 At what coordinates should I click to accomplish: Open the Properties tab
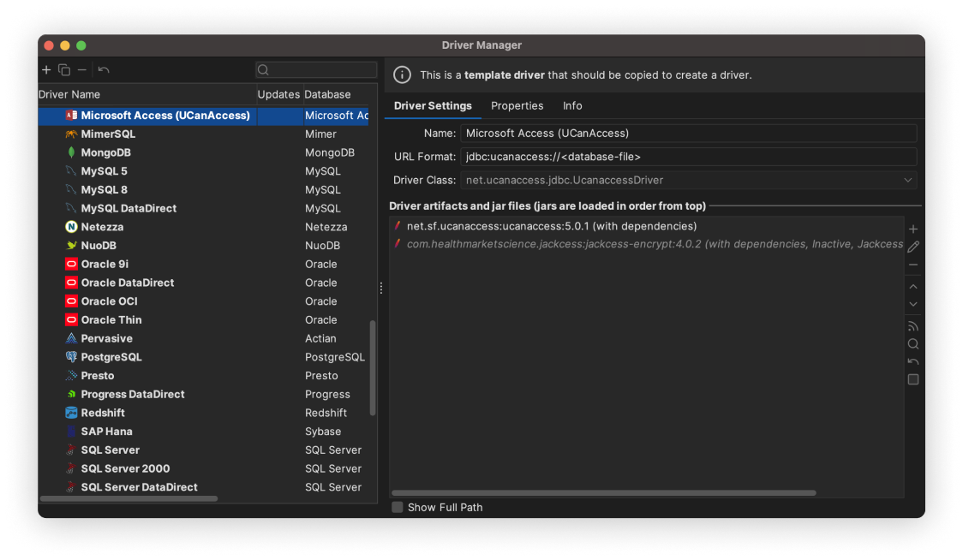[x=517, y=105]
